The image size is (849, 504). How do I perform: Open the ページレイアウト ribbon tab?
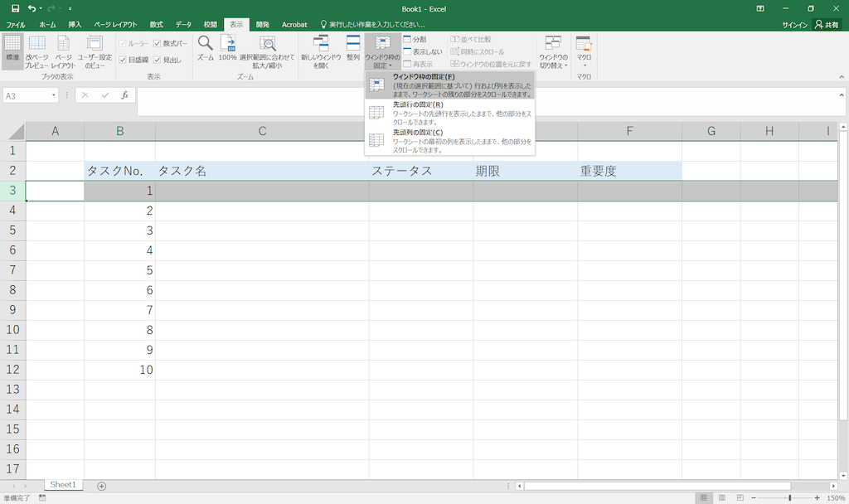coord(115,24)
